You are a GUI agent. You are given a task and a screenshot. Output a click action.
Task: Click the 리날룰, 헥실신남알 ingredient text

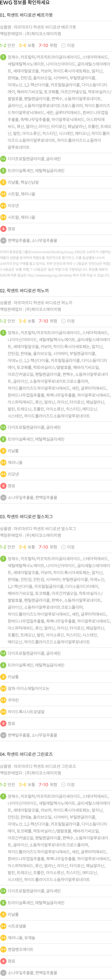(x=23, y=182)
